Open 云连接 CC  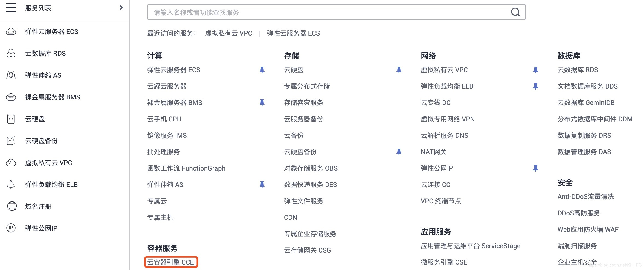tap(436, 185)
